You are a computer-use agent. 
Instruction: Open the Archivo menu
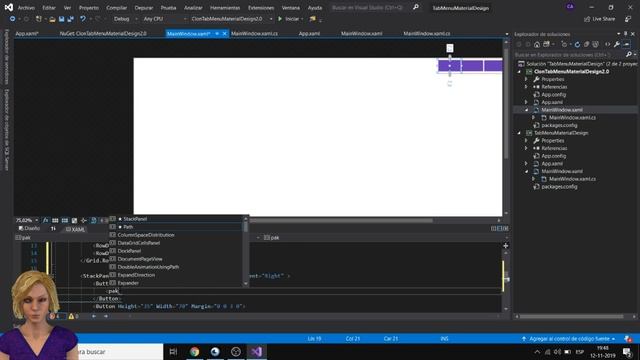(x=27, y=7)
